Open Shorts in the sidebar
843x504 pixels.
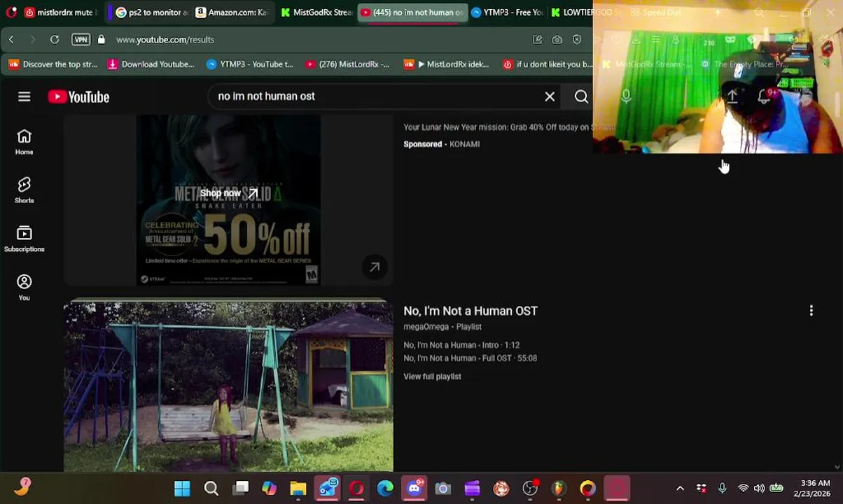25,190
